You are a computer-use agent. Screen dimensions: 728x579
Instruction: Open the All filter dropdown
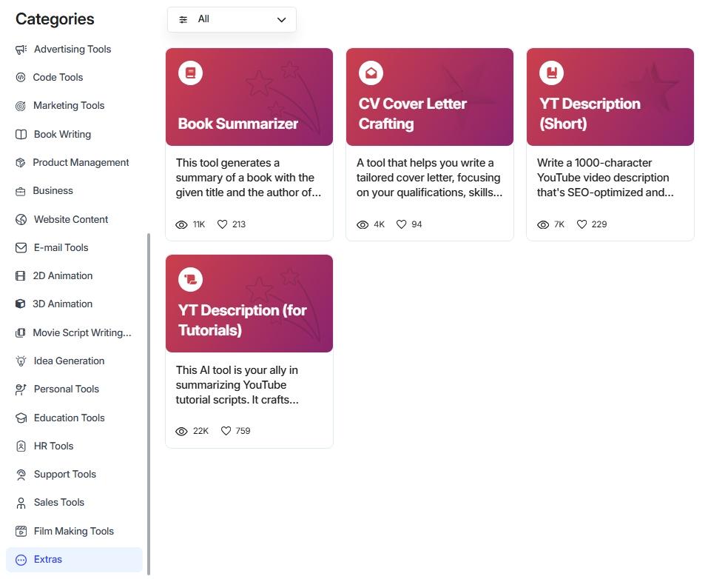232,20
